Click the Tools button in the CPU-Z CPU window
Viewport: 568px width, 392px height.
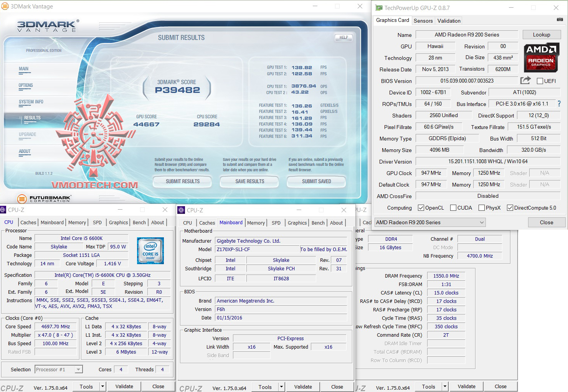[x=86, y=387]
